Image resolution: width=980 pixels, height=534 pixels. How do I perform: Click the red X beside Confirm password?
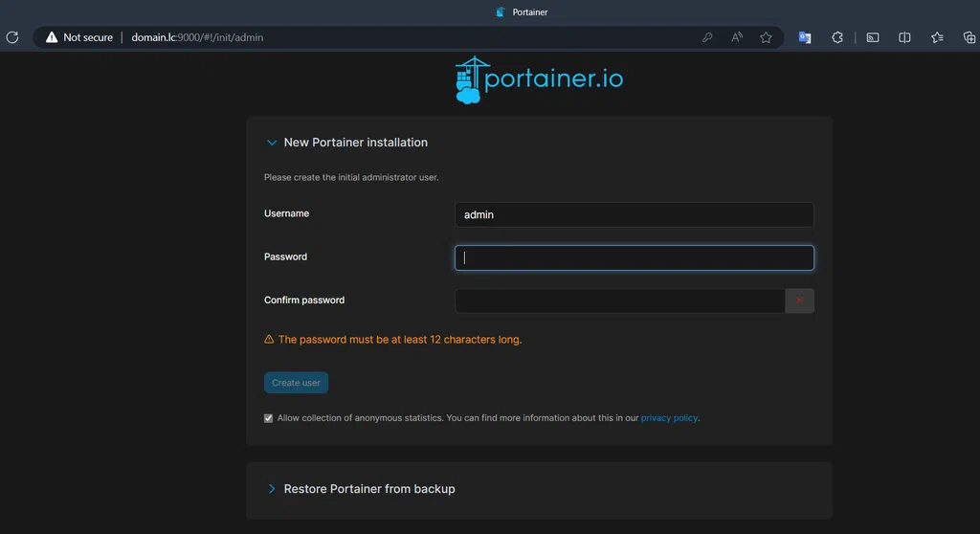point(799,300)
